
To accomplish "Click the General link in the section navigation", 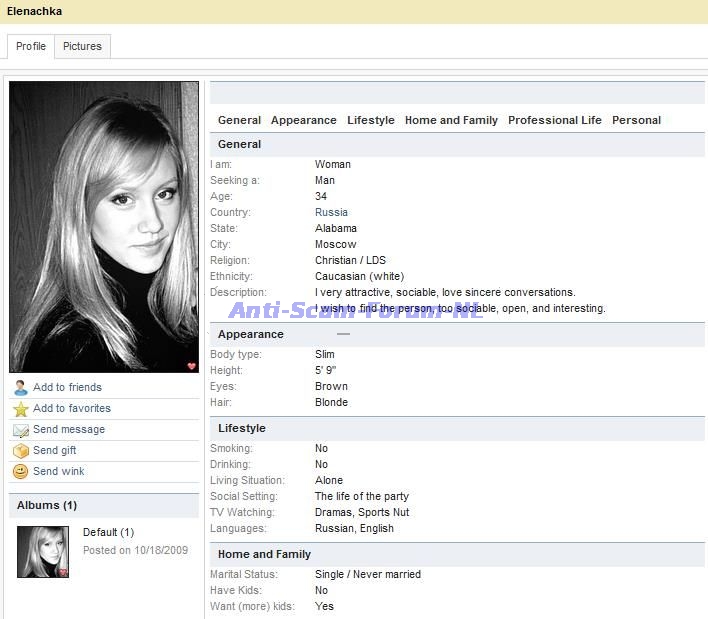I will (239, 120).
